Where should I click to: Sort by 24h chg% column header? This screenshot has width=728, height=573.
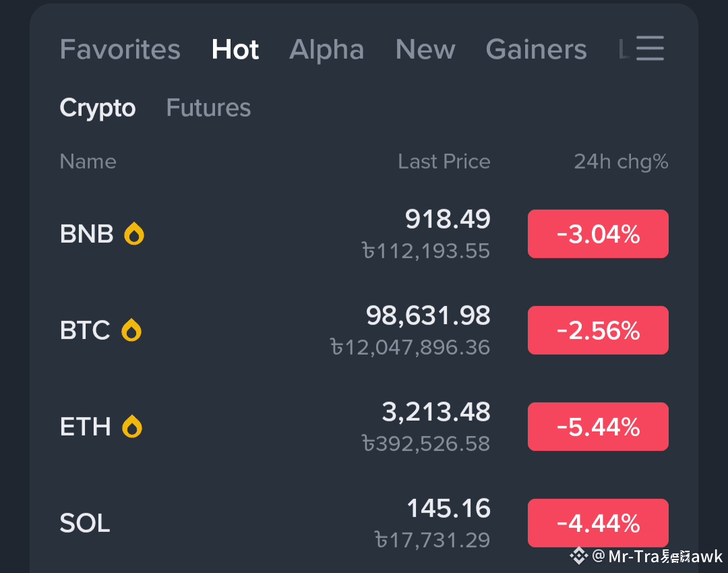[x=621, y=162]
